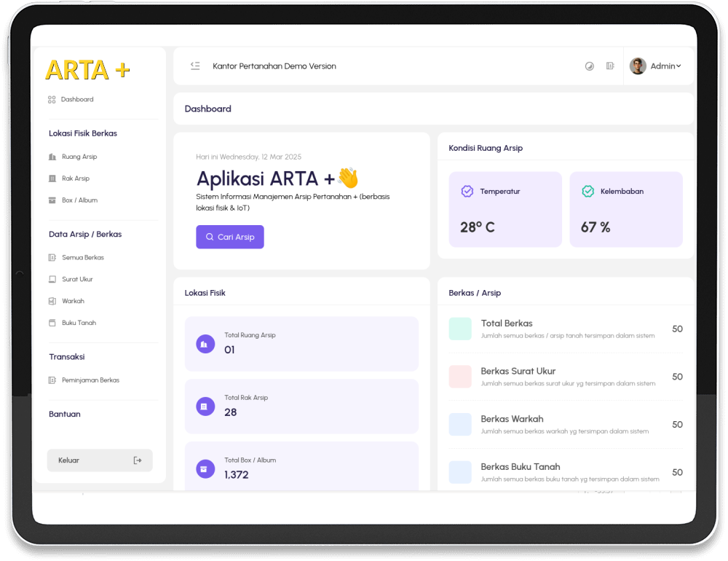Click the Warkah sidebar icon

[52, 301]
